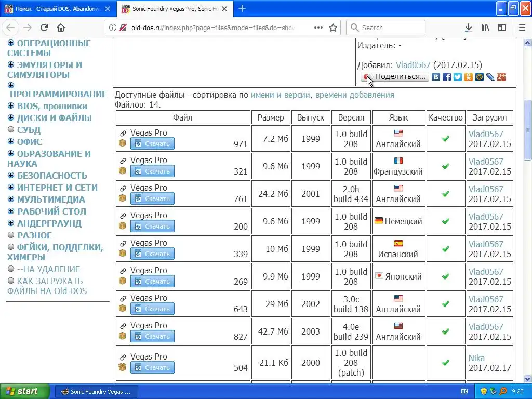
Task: Download Vegas Pro 3.0c build 138
Action: click(x=152, y=309)
